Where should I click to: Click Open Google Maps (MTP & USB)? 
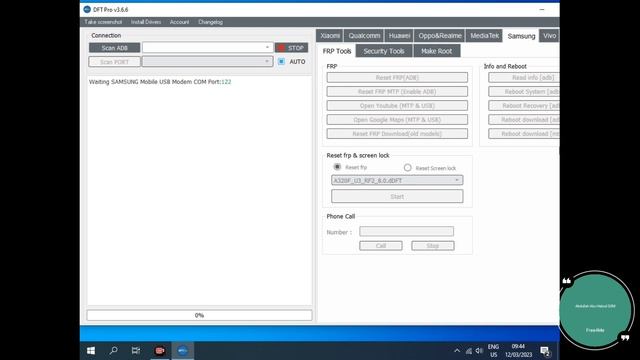tap(397, 120)
